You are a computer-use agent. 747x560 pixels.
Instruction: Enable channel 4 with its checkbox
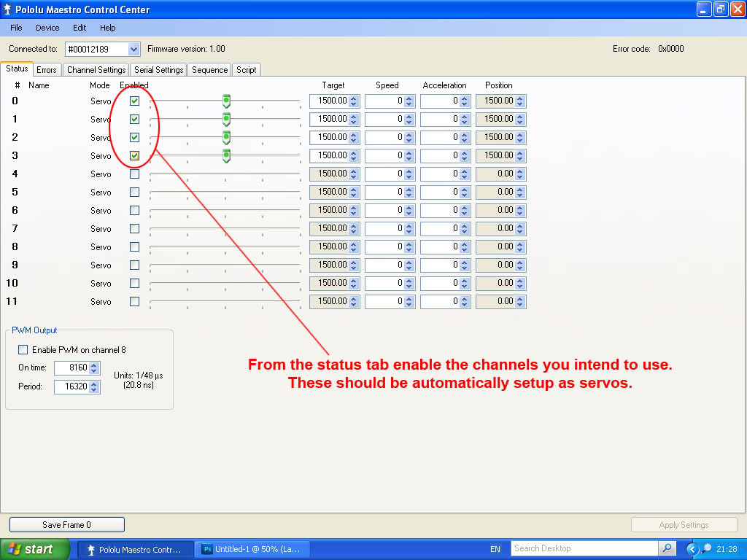coord(135,174)
